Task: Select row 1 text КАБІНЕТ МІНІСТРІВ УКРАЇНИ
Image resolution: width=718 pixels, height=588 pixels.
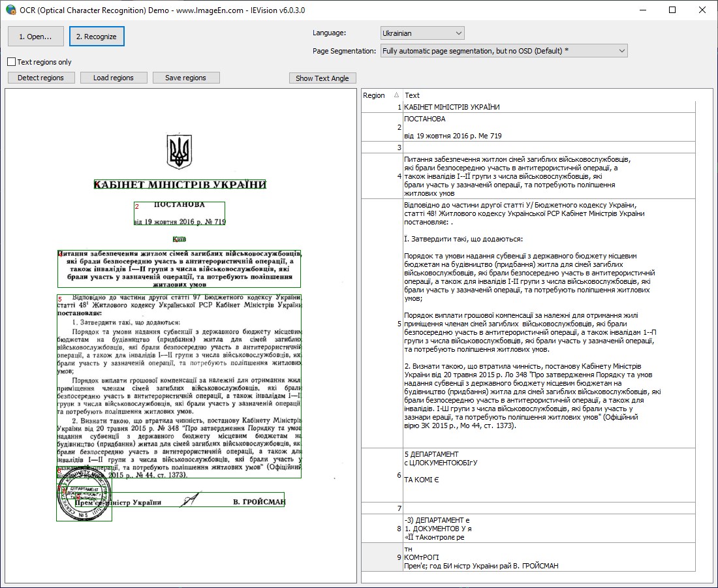Action: coord(529,107)
